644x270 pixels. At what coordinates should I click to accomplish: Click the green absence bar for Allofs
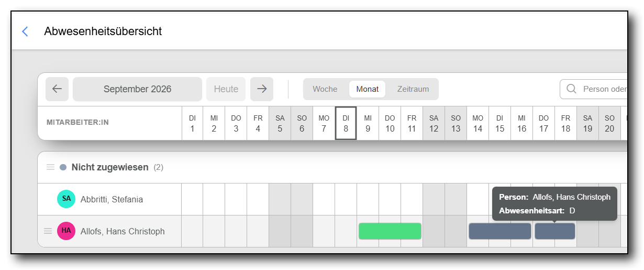pyautogui.click(x=390, y=231)
